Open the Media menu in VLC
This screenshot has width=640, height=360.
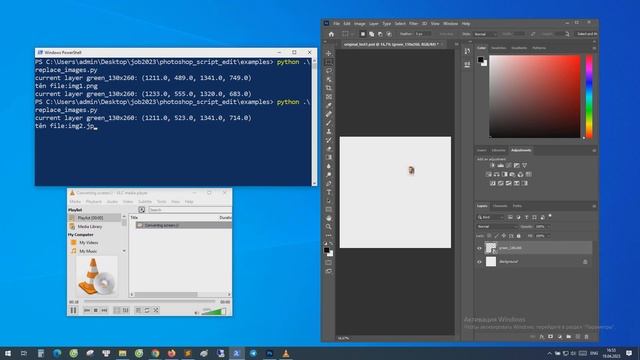point(75,202)
